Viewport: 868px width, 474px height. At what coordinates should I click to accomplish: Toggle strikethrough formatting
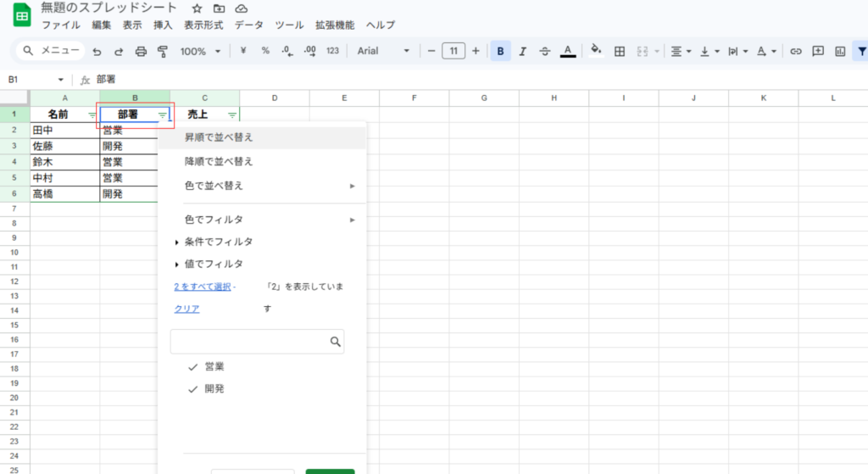coord(545,51)
